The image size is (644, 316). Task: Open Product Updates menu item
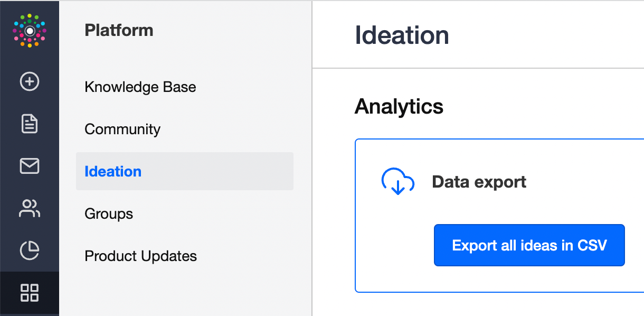[140, 256]
